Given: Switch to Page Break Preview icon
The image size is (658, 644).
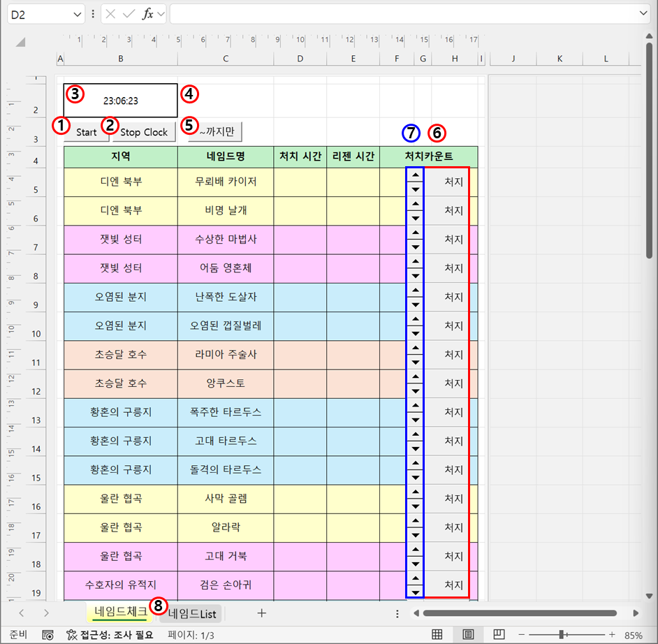Looking at the screenshot, I should pyautogui.click(x=499, y=634).
